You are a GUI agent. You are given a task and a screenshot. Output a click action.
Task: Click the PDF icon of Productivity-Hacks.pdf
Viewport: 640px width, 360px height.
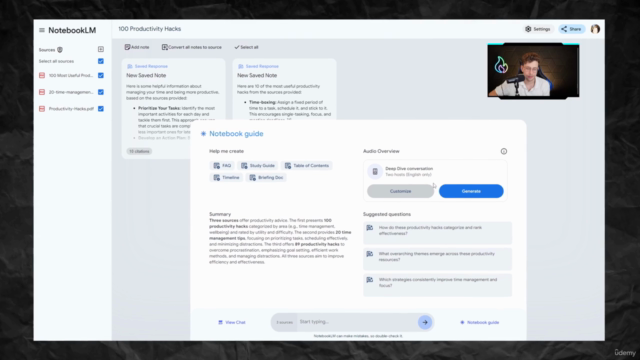pyautogui.click(x=42, y=109)
